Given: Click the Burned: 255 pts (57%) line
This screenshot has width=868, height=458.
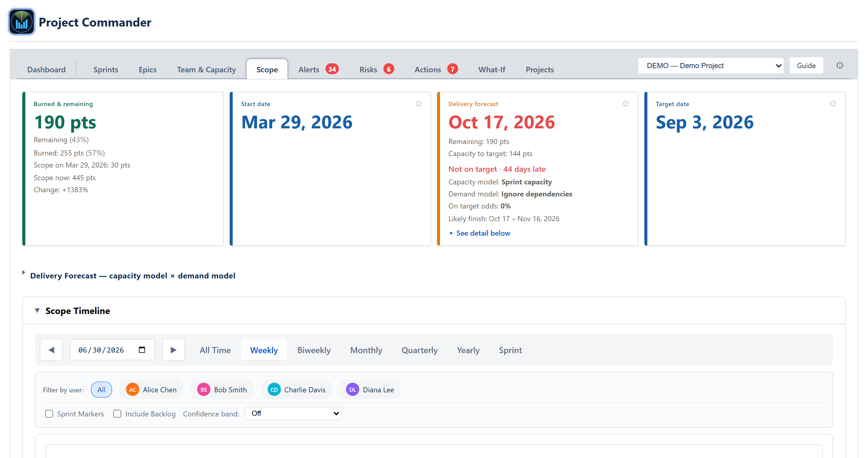Looking at the screenshot, I should [x=69, y=153].
